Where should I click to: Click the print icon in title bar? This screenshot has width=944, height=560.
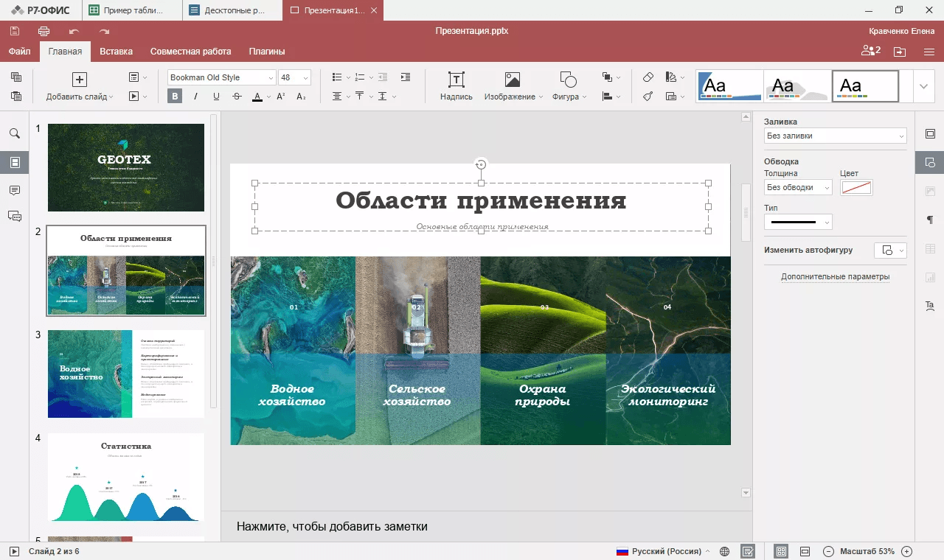(44, 31)
